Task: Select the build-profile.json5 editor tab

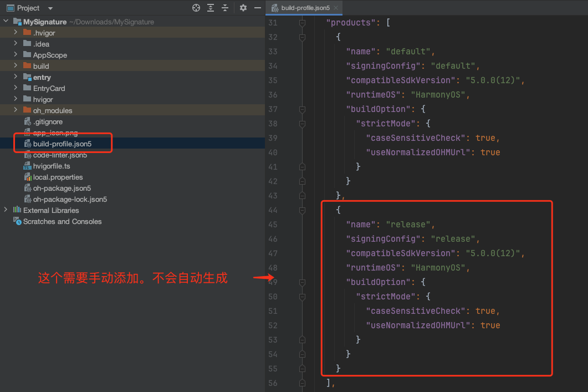Action: (x=305, y=8)
